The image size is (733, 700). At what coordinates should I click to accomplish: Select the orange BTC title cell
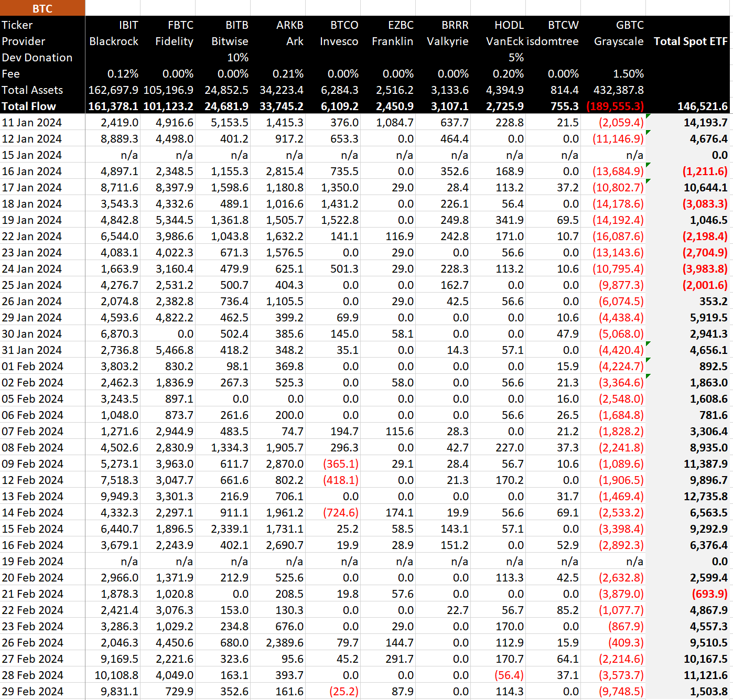(42, 8)
